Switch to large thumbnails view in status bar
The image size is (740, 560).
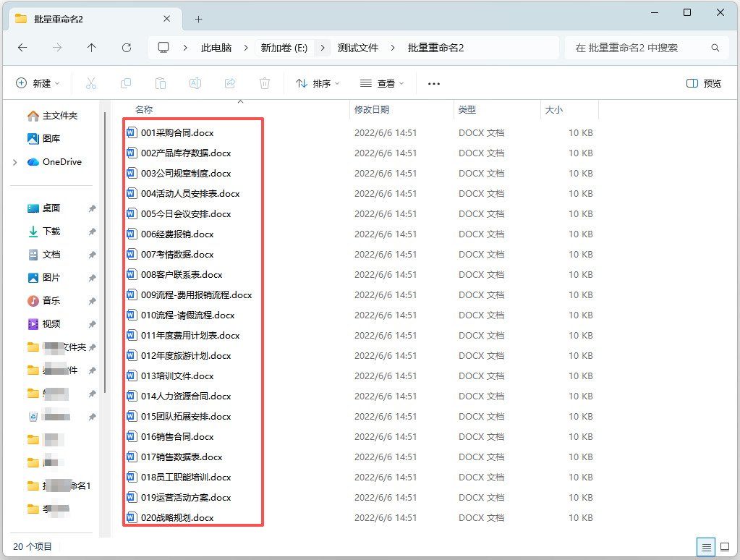coord(724,547)
